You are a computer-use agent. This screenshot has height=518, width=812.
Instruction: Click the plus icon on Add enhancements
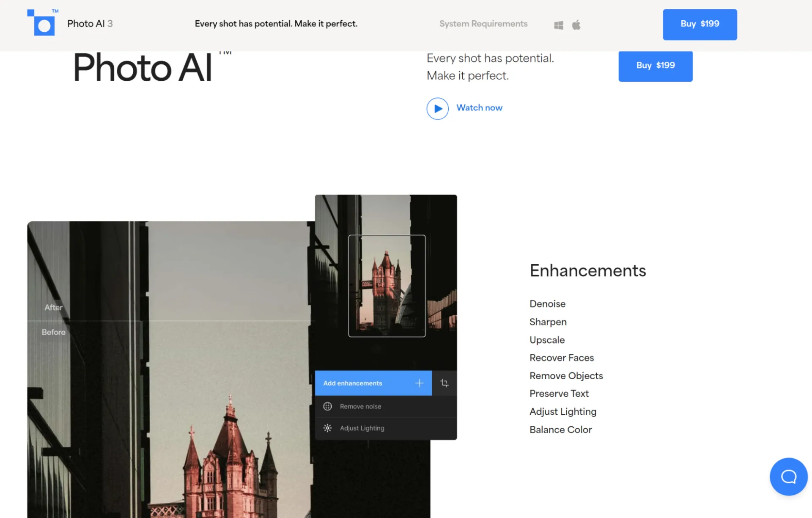(x=419, y=383)
